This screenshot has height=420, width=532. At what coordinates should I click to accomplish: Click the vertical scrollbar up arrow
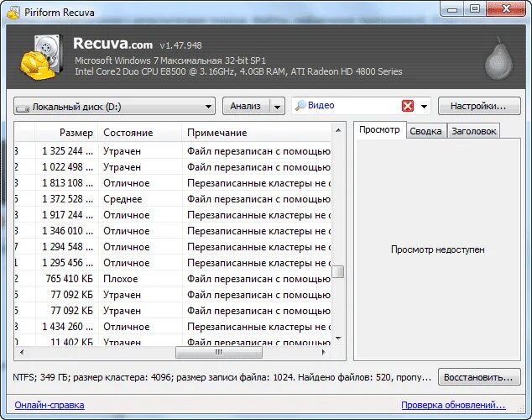click(x=338, y=130)
